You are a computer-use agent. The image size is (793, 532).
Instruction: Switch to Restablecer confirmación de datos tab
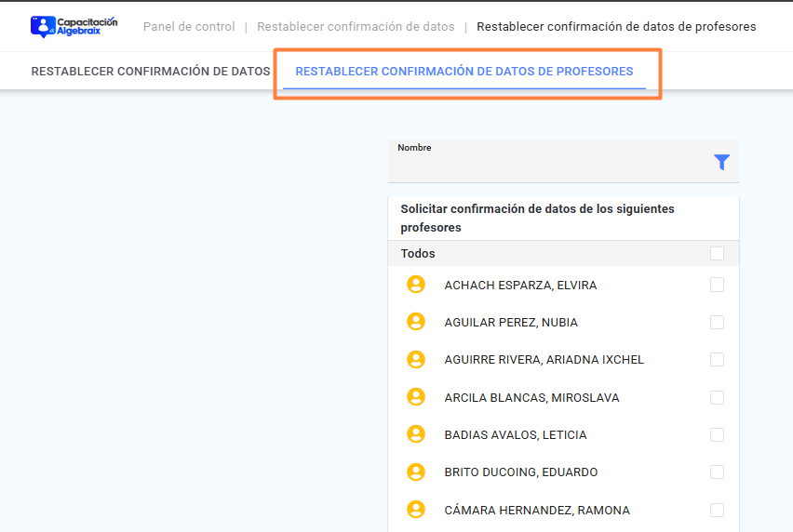tap(151, 72)
